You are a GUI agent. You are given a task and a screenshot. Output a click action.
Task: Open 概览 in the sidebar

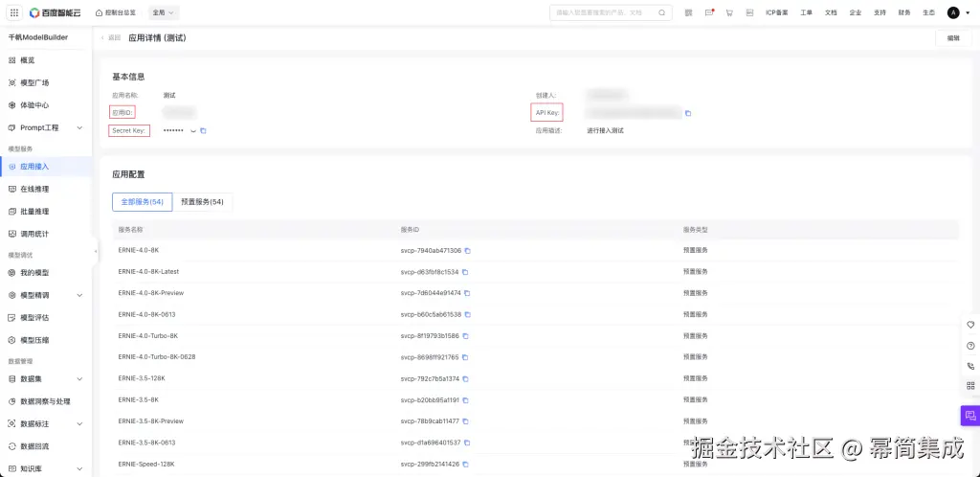click(28, 60)
